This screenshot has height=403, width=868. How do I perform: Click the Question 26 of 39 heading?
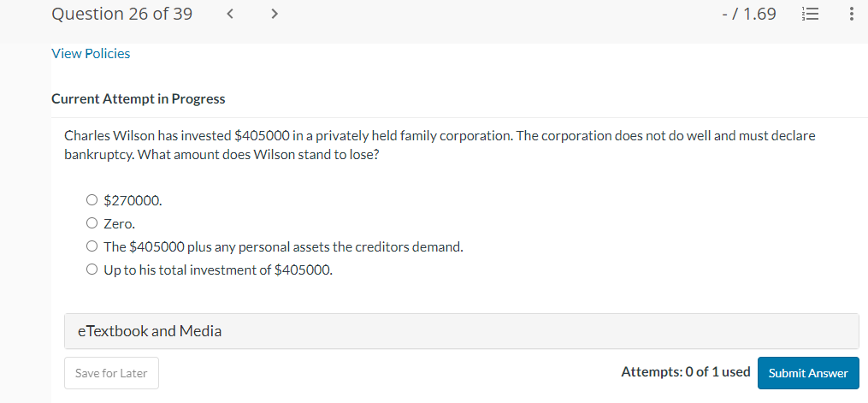121,15
